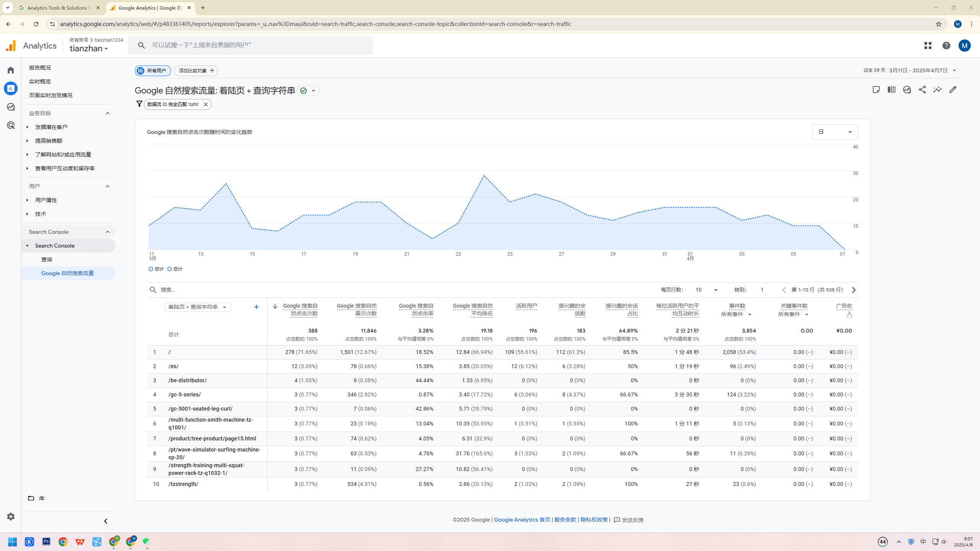Open Photoshop from the taskbar
Viewport: 980px width, 551px height.
point(46,542)
